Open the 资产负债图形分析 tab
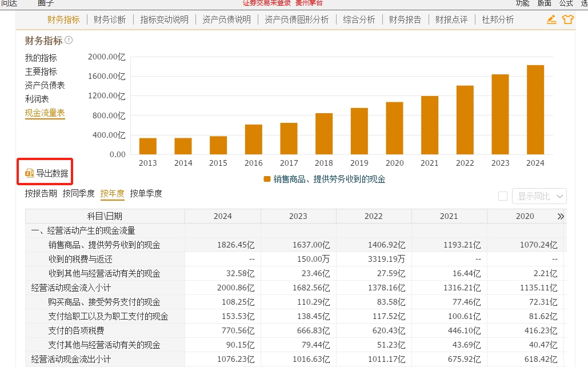The height and width of the screenshot is (367, 588). coord(297,19)
